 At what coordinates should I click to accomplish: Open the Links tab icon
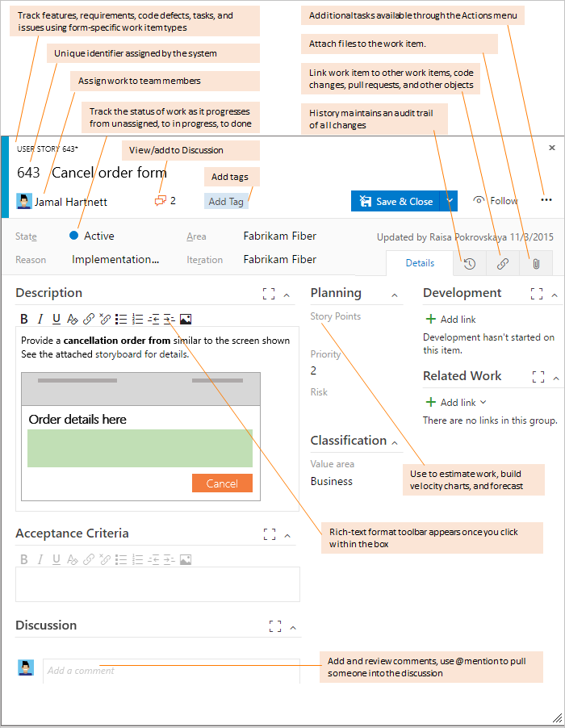tap(502, 263)
